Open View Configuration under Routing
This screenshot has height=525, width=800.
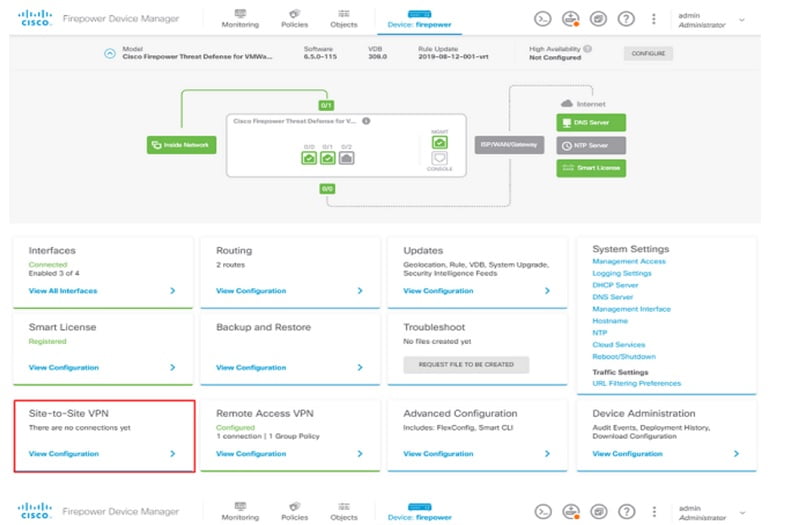251,291
